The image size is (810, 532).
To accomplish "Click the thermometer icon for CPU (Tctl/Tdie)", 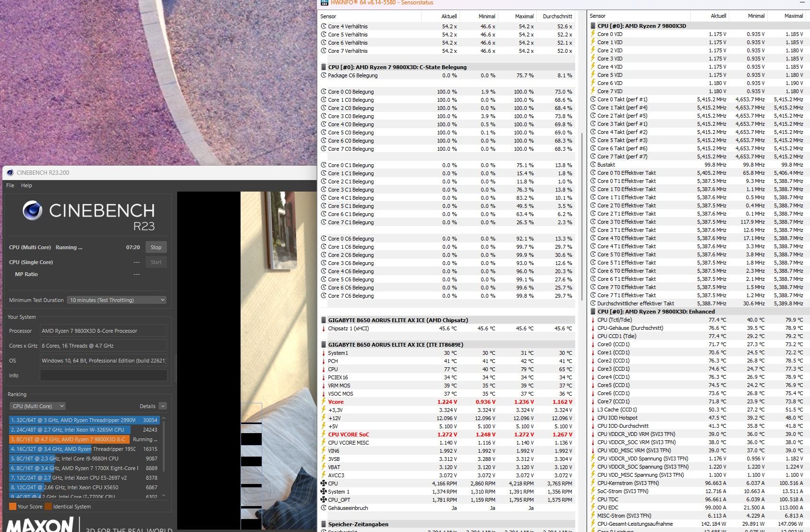I will (593, 320).
